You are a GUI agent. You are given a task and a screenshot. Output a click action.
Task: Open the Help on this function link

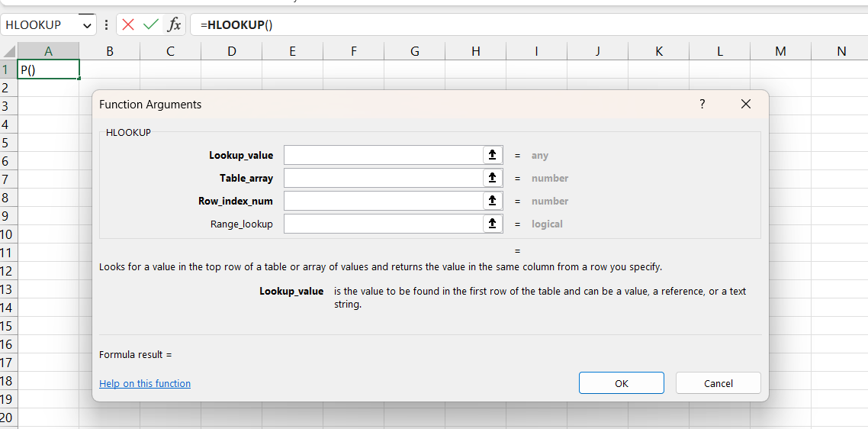[x=145, y=383]
